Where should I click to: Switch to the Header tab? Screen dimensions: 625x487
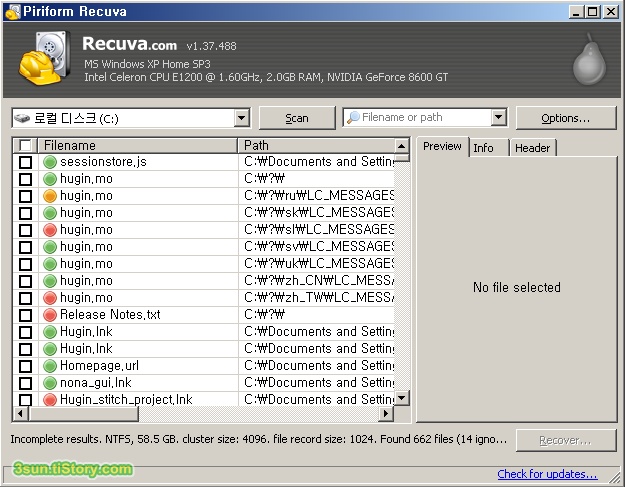pos(533,148)
